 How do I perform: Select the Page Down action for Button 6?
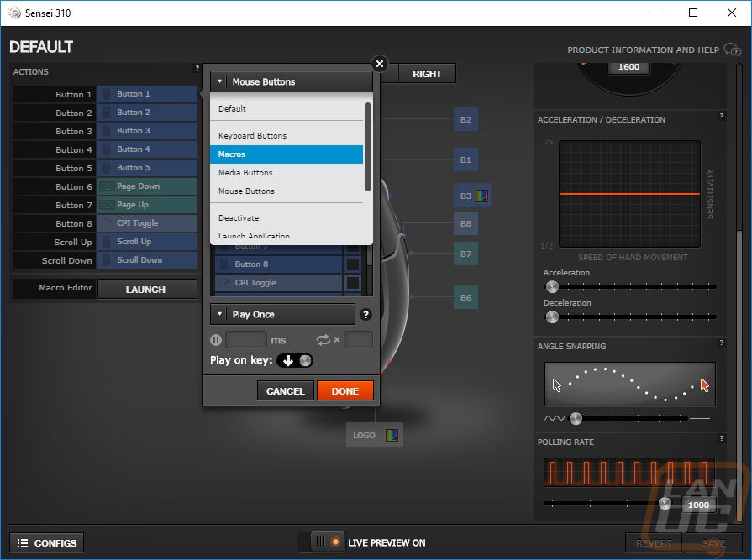[x=147, y=186]
